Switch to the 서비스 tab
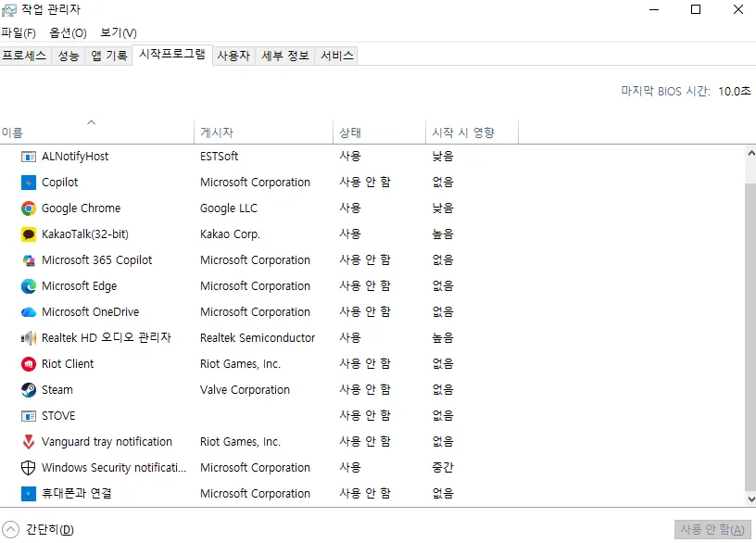 tap(336, 55)
